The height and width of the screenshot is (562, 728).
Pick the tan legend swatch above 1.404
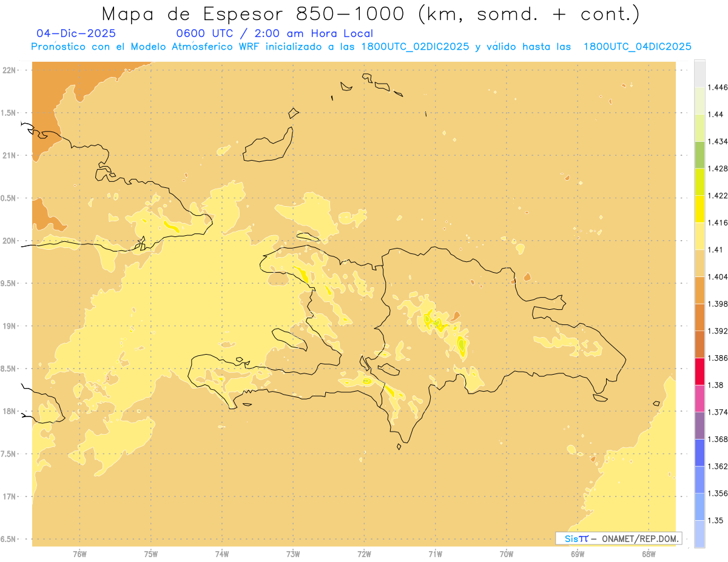pyautogui.click(x=699, y=263)
